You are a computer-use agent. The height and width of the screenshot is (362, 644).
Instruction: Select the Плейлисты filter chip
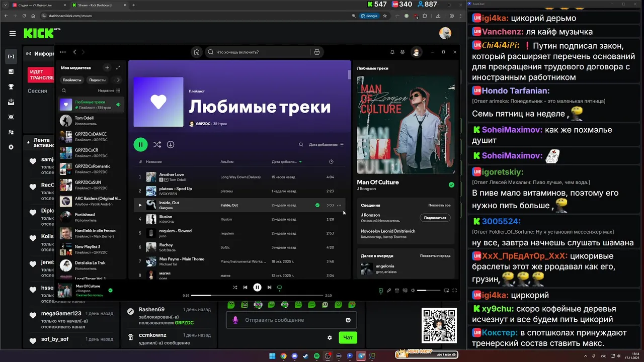[x=72, y=79]
